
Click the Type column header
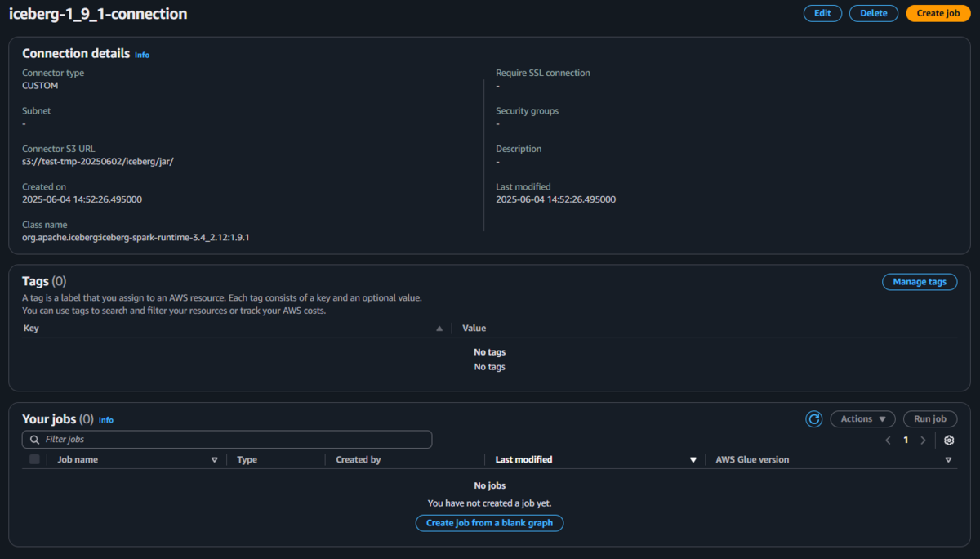click(x=247, y=460)
